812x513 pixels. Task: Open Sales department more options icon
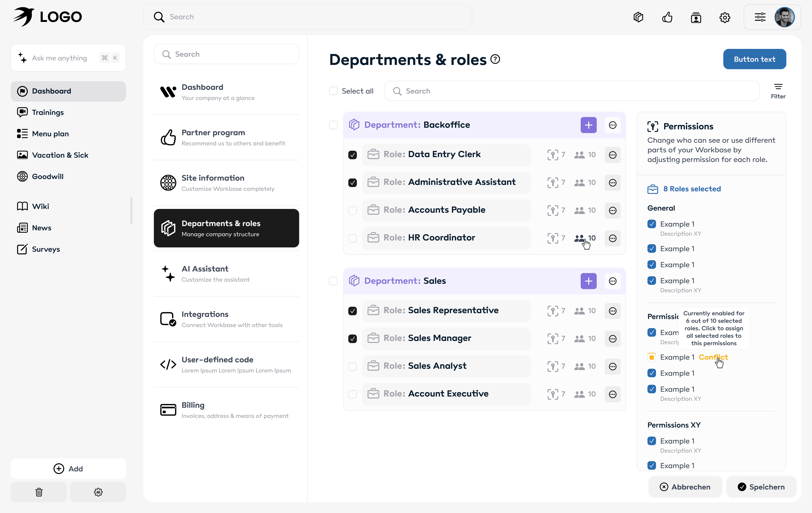pyautogui.click(x=612, y=281)
